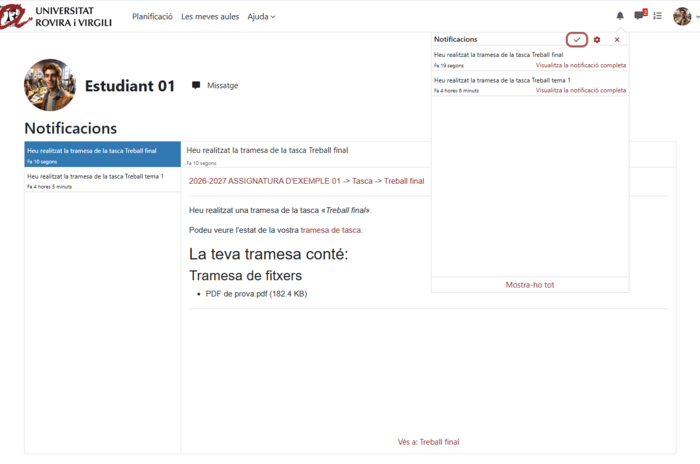Open user avatar menu in header
Screen dimensions: 700x464
pos(682,17)
